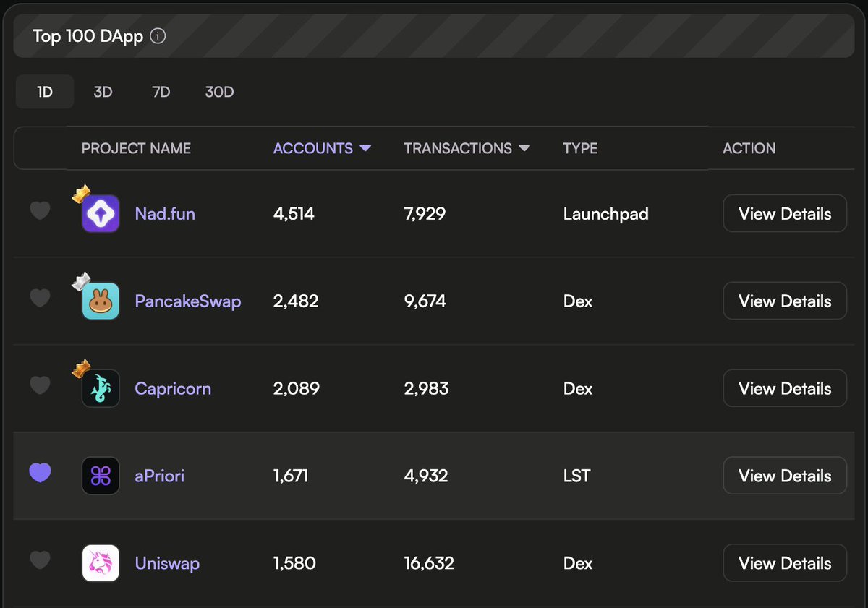Sort by the ACCOUNTS column arrow
The width and height of the screenshot is (868, 608).
tap(365, 148)
